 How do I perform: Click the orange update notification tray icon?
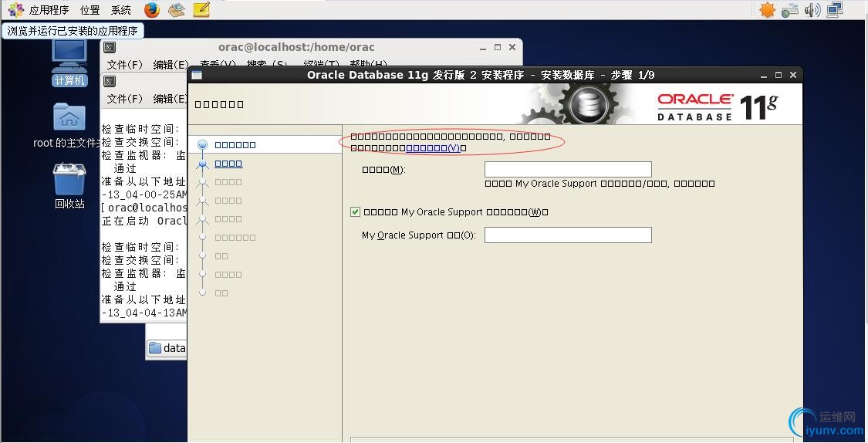click(767, 9)
